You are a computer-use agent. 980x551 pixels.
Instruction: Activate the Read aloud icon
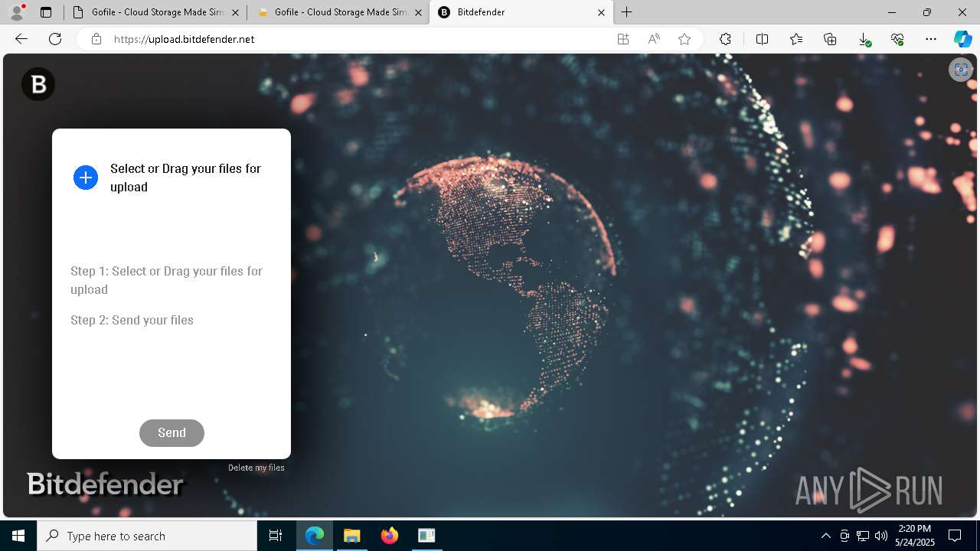[x=654, y=39]
